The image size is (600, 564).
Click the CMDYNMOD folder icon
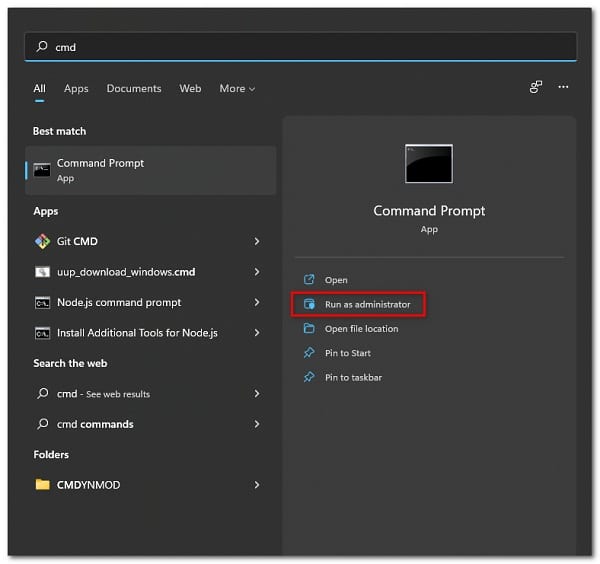click(42, 485)
